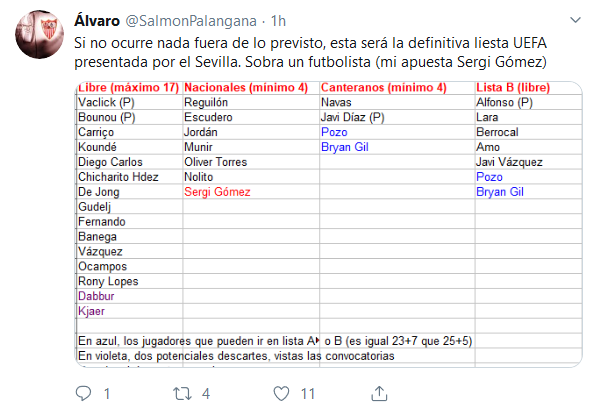The image size is (598, 412).
Task: Visit the @SalmonPalangana handle
Action: pyautogui.click(x=191, y=21)
